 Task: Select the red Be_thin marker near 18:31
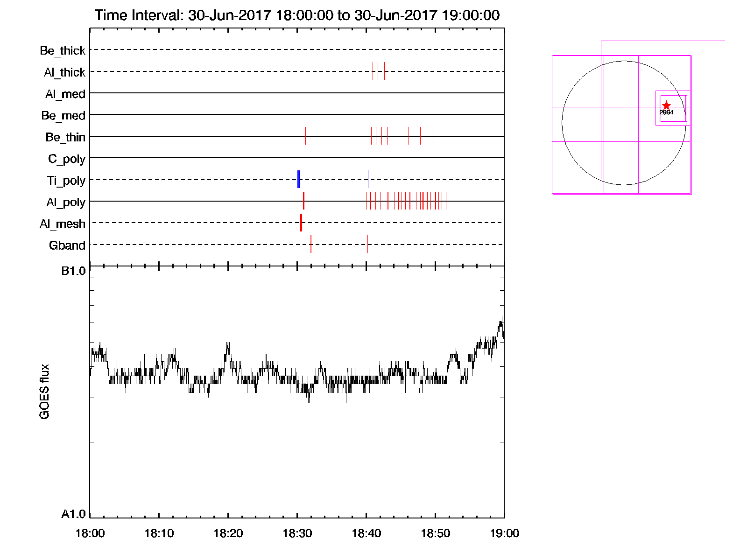[306, 136]
